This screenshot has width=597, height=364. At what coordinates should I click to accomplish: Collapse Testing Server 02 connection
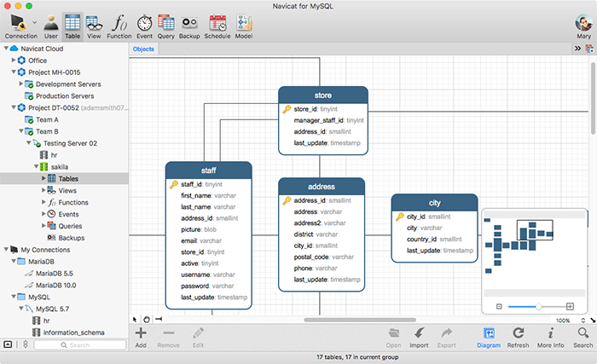pyautogui.click(x=29, y=142)
